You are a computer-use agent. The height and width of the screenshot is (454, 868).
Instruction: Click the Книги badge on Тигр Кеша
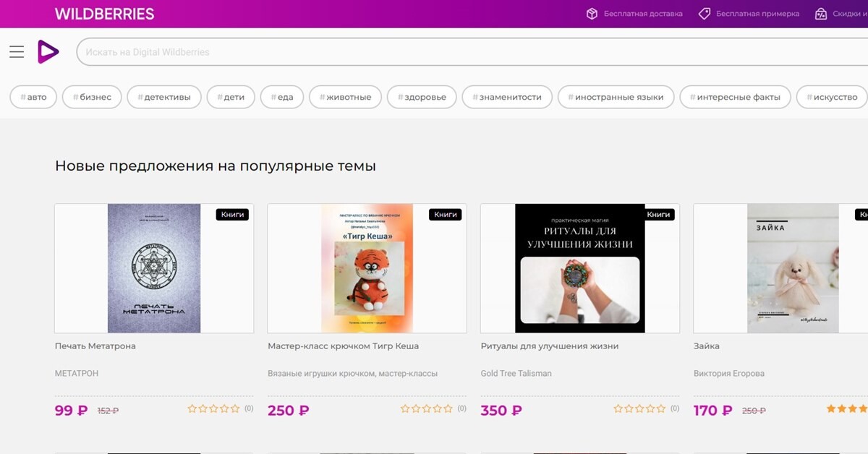tap(445, 214)
